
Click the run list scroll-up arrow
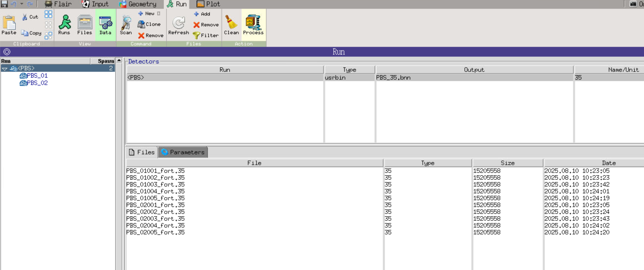tap(119, 60)
